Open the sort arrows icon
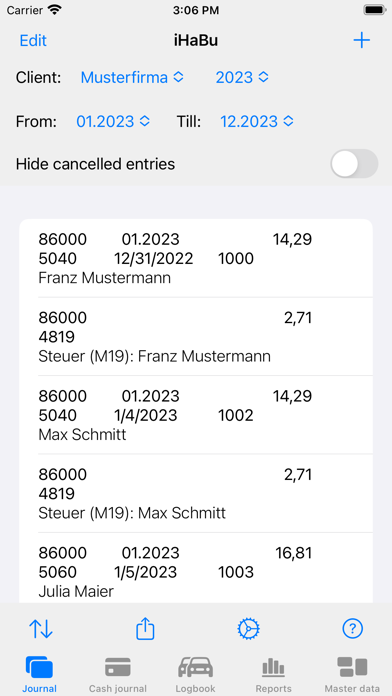 (x=41, y=629)
